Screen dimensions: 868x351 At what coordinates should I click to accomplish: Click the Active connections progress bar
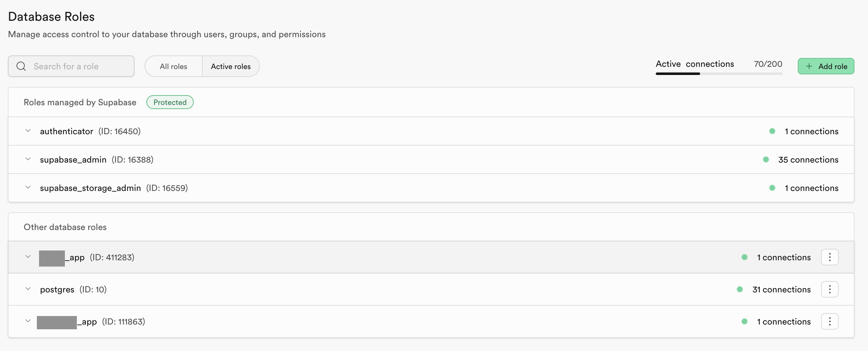click(719, 73)
